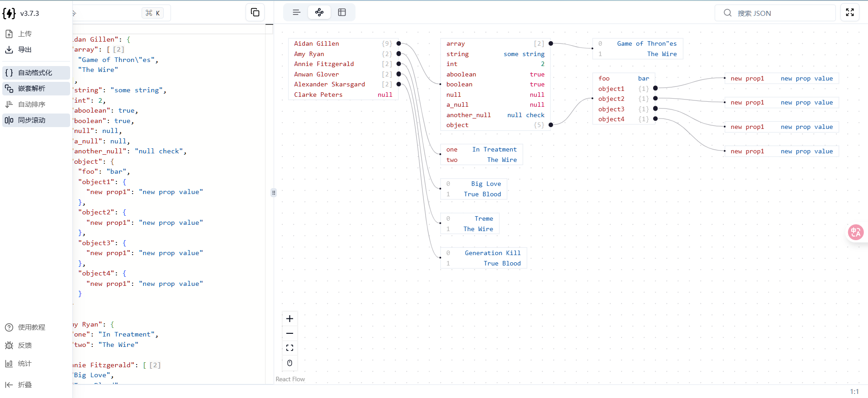
Task: Open 上传 upload option
Action: pyautogui.click(x=36, y=34)
